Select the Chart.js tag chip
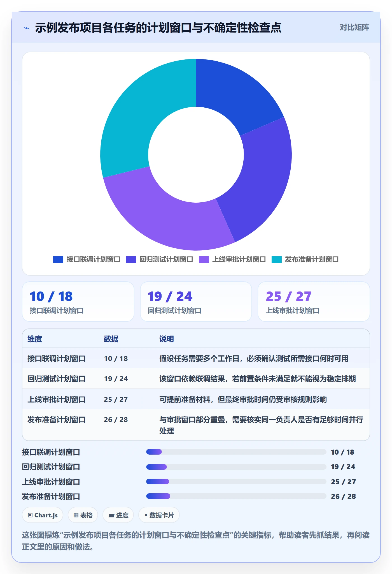 (43, 515)
